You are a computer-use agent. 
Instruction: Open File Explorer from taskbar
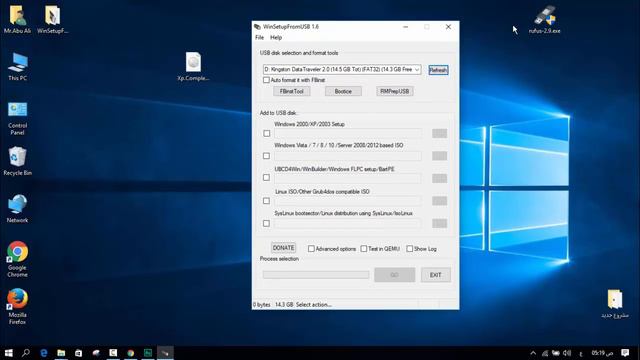61,353
